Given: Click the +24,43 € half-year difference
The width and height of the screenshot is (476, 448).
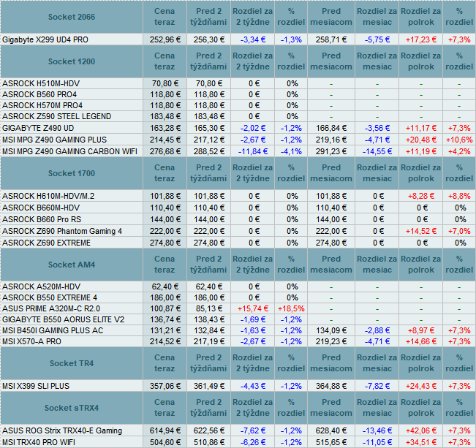Looking at the screenshot, I should click(x=420, y=386).
